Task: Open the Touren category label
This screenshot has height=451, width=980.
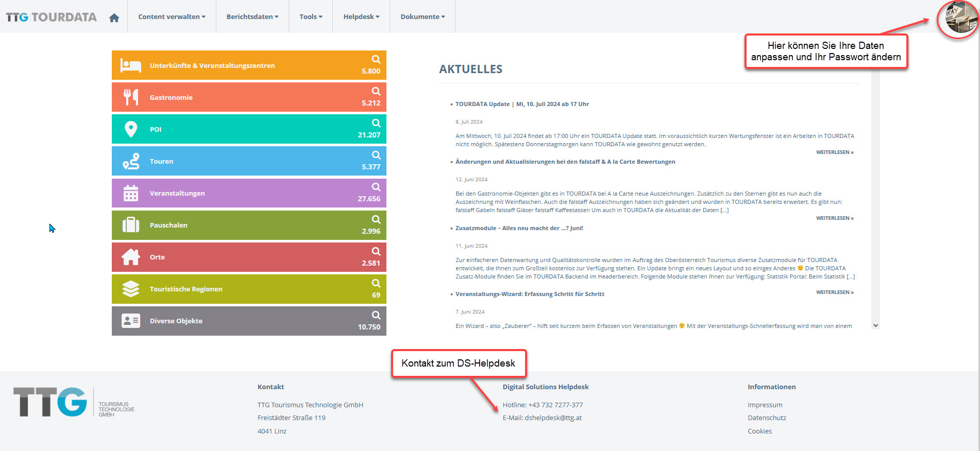Action: click(x=161, y=161)
